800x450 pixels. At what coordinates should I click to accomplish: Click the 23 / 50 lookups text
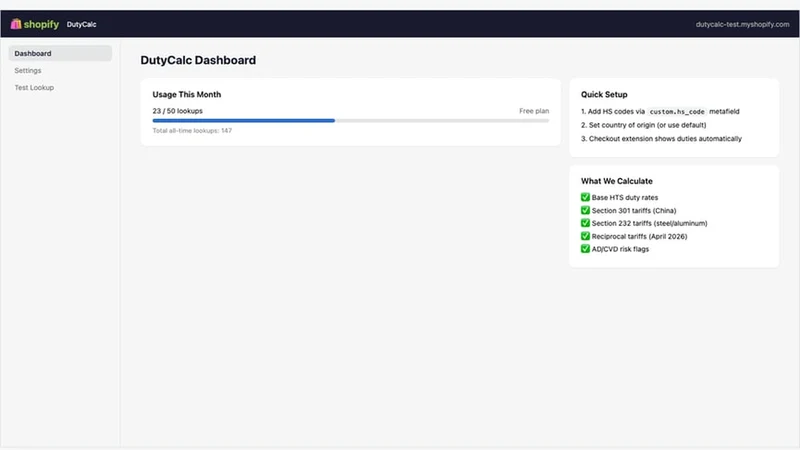pyautogui.click(x=178, y=111)
